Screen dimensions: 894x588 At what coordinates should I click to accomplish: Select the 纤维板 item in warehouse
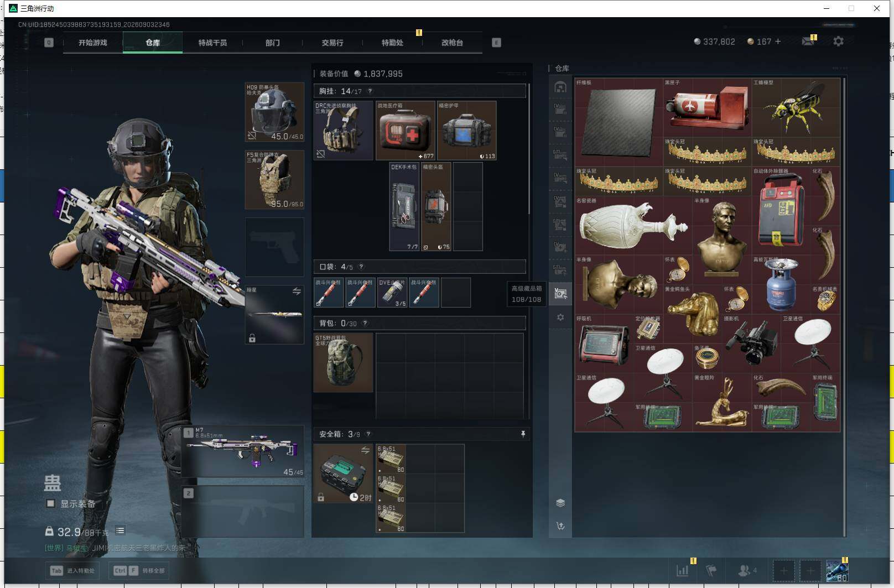tap(619, 122)
